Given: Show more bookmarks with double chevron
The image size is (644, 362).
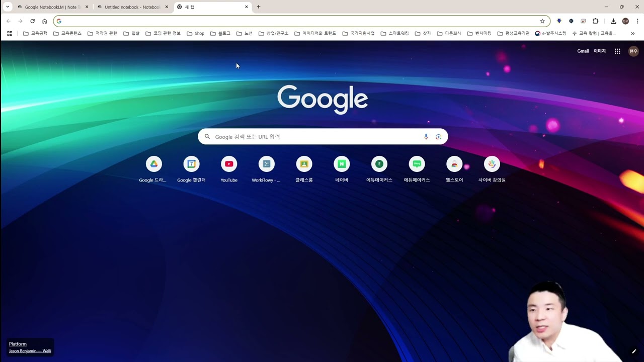Looking at the screenshot, I should pos(633,34).
